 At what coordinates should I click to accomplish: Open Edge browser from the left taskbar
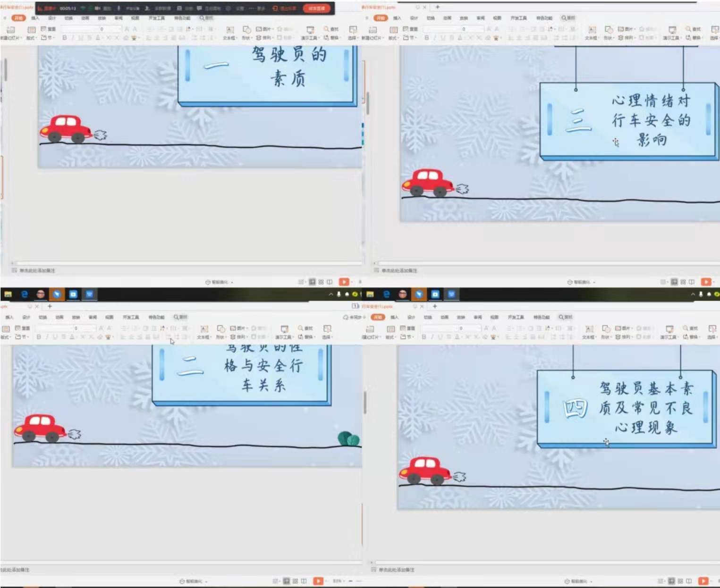[24, 294]
